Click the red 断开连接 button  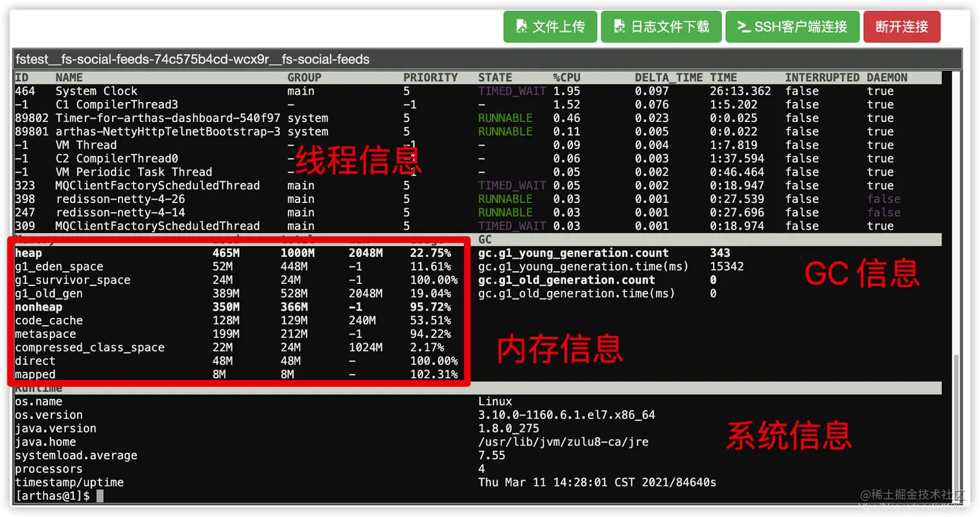pyautogui.click(x=902, y=27)
